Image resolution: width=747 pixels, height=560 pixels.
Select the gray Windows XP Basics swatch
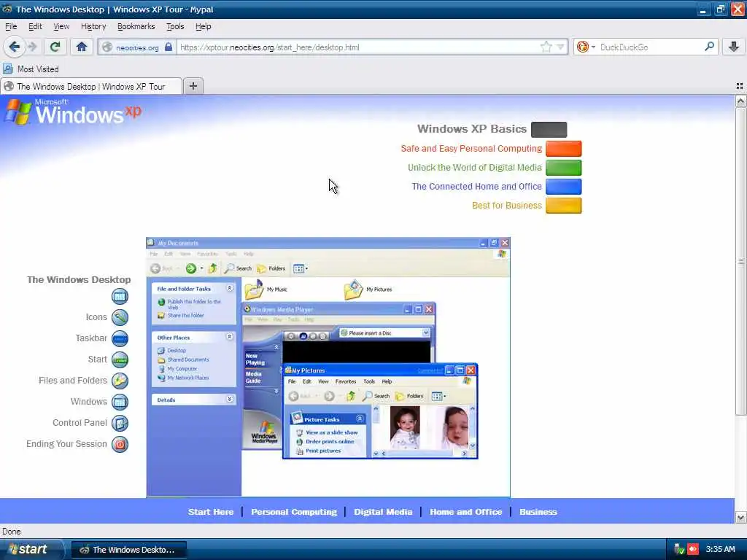549,130
